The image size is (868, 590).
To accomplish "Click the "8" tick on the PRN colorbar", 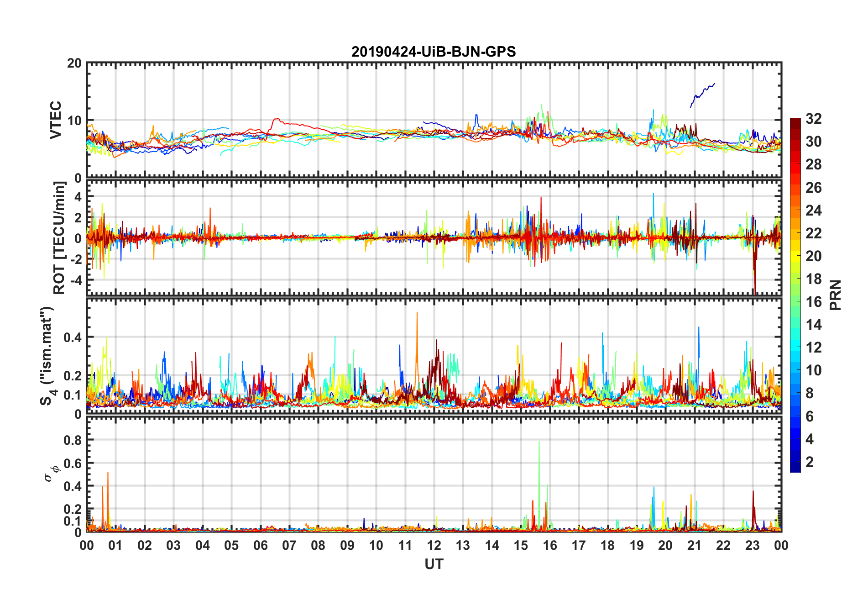I will click(x=810, y=393).
